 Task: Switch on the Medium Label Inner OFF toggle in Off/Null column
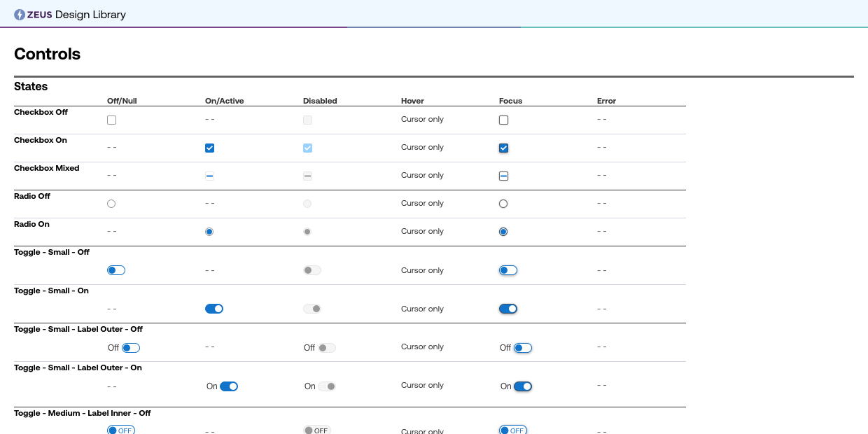[x=121, y=430]
